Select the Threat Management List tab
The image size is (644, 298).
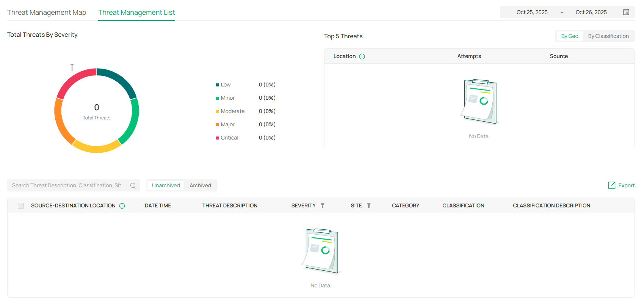(x=136, y=13)
